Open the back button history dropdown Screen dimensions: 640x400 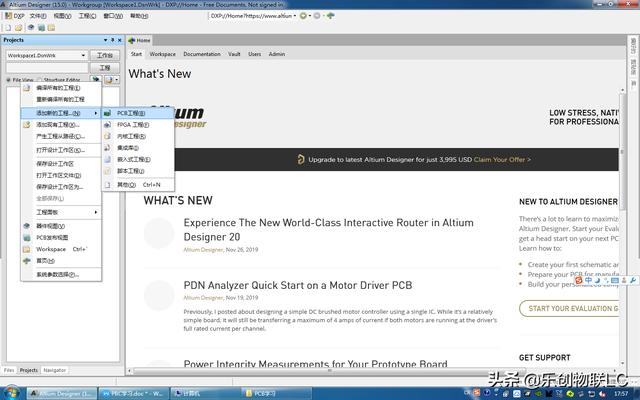tap(309, 16)
